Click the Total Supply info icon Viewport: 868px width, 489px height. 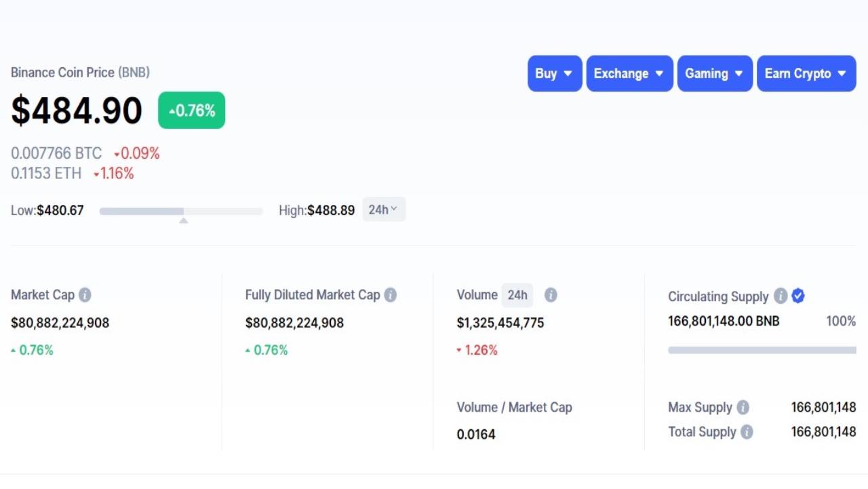(747, 432)
